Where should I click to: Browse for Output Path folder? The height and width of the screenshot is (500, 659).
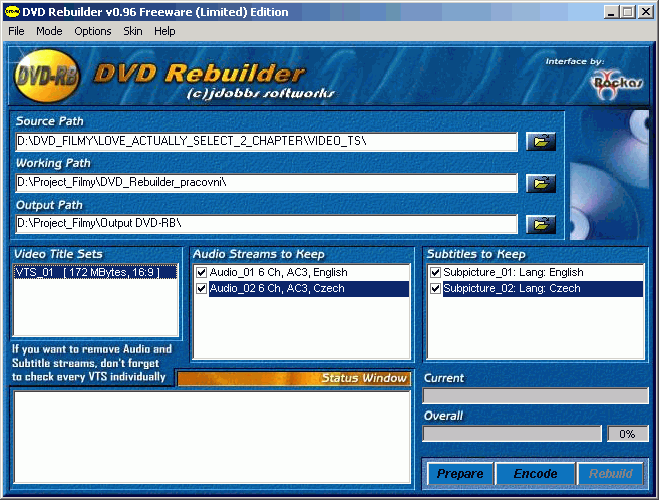tap(541, 224)
